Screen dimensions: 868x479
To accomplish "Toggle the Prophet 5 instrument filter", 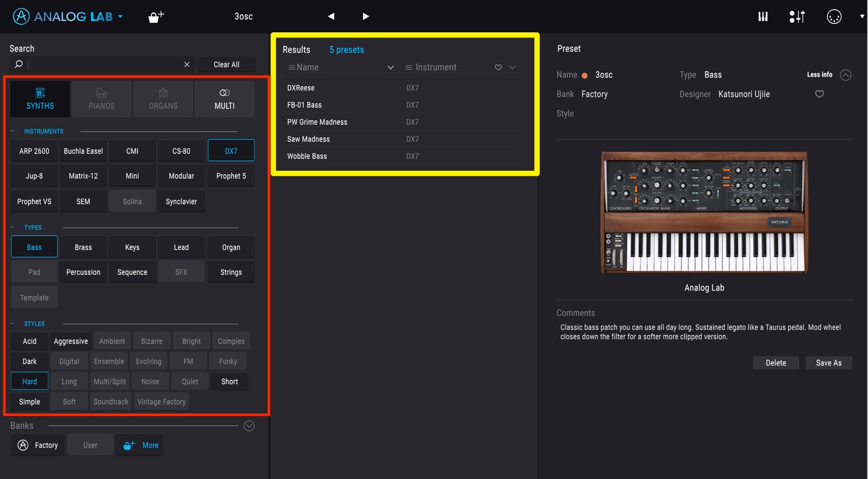I will 231,176.
